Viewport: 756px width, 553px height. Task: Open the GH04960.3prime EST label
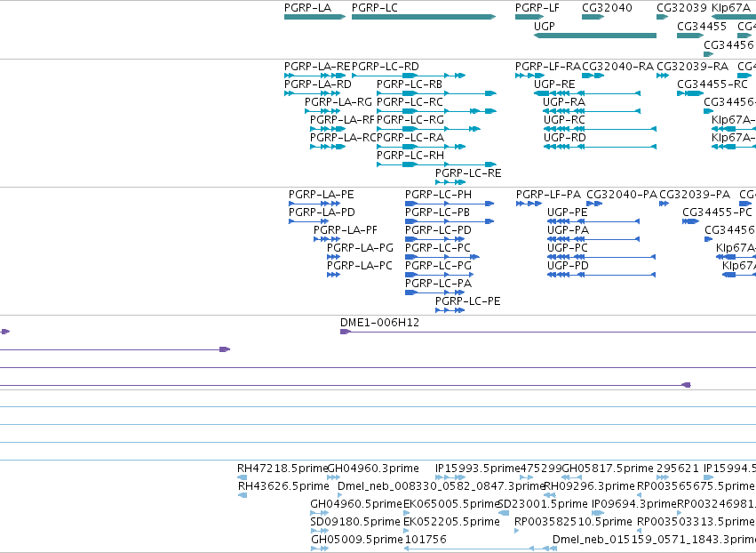pos(373,469)
